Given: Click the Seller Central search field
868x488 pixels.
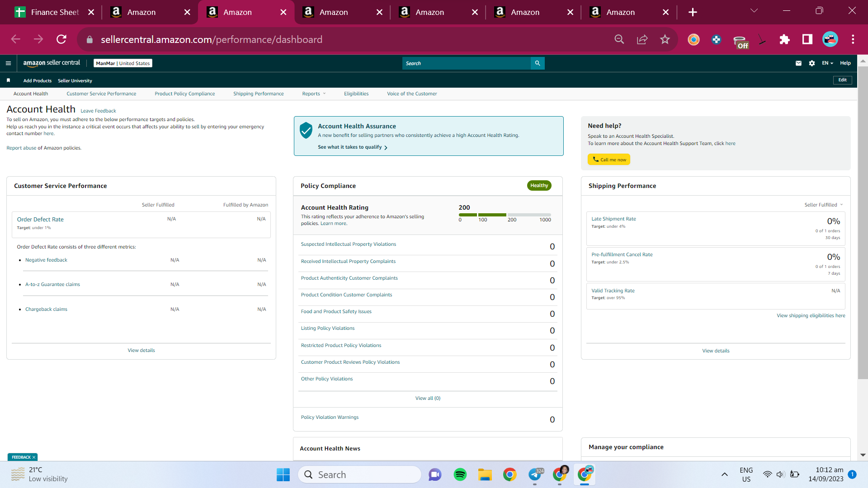Looking at the screenshot, I should click(466, 63).
